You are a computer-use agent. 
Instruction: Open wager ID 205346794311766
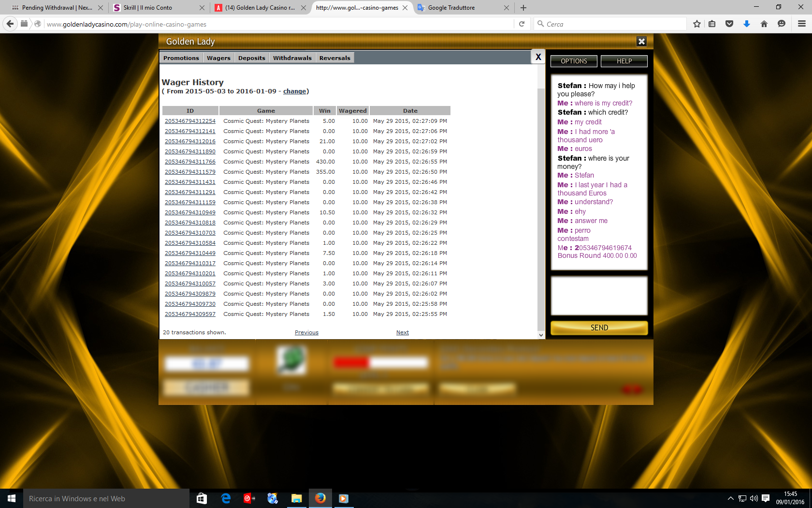tap(190, 162)
